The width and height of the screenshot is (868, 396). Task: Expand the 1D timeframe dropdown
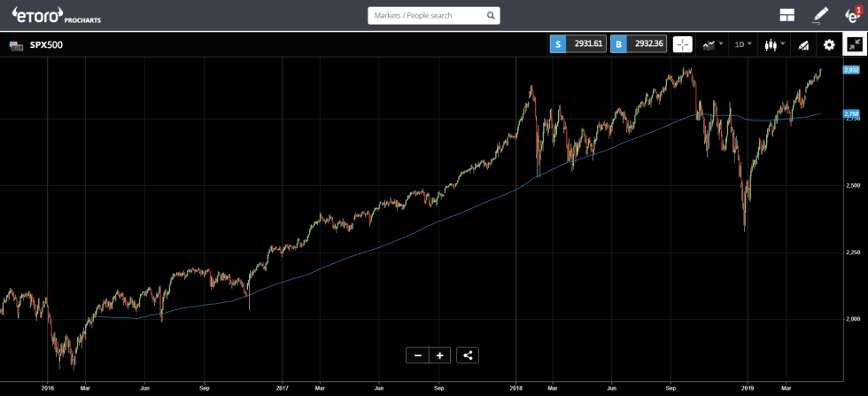(x=743, y=44)
